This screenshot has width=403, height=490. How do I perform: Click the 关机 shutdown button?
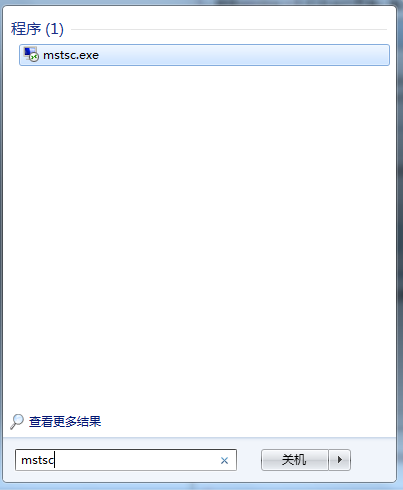pos(295,460)
